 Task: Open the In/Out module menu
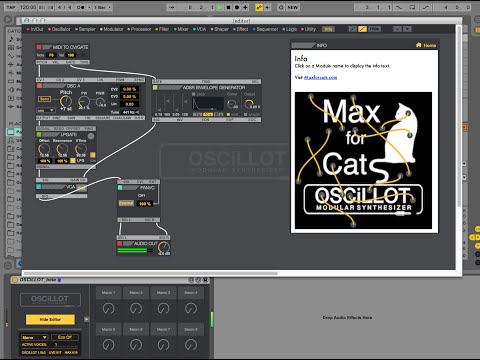[35, 29]
